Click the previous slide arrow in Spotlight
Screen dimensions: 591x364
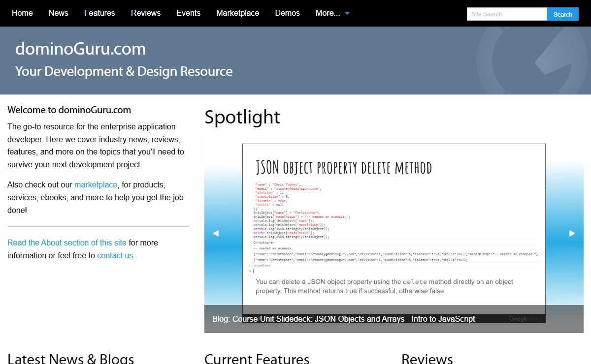coord(216,234)
